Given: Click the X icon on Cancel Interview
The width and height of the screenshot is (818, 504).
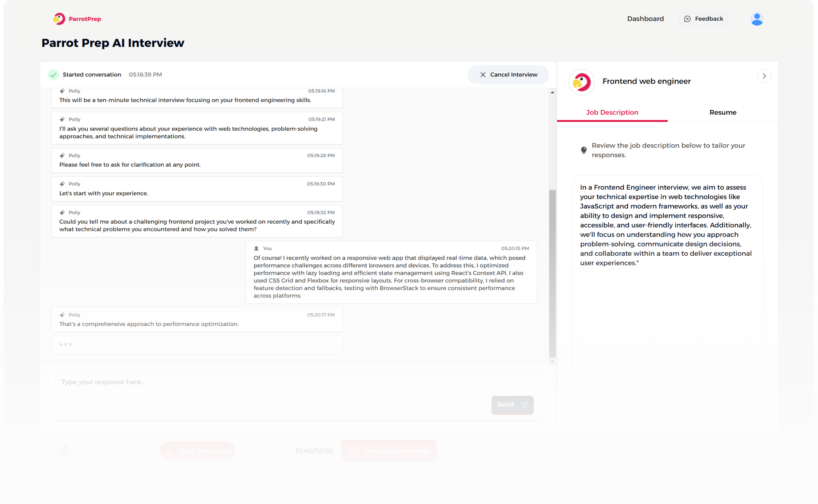Looking at the screenshot, I should [483, 75].
